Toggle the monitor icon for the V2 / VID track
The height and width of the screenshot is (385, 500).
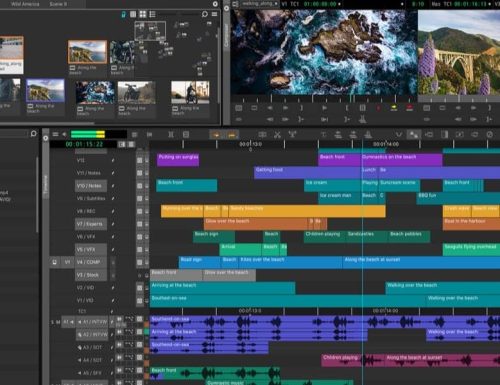pos(140,288)
